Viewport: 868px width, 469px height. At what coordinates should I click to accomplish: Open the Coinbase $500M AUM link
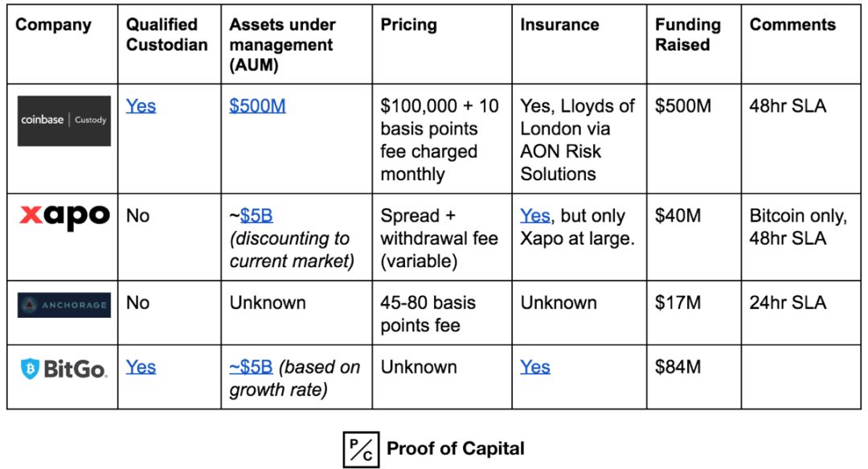click(257, 106)
